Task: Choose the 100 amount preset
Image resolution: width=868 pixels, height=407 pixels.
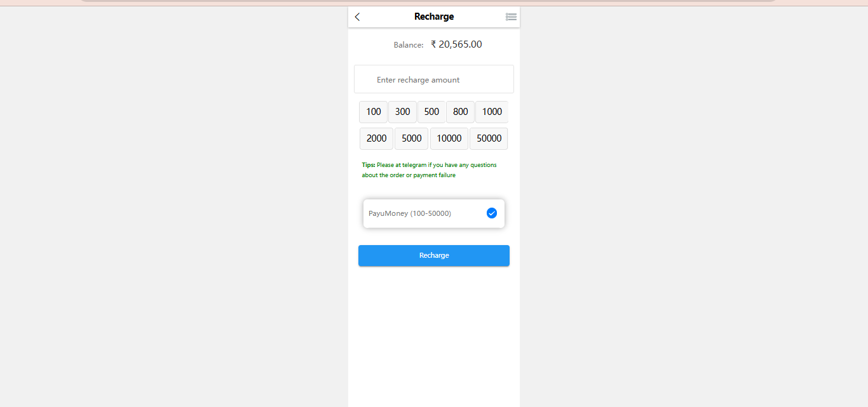Action: tap(374, 112)
